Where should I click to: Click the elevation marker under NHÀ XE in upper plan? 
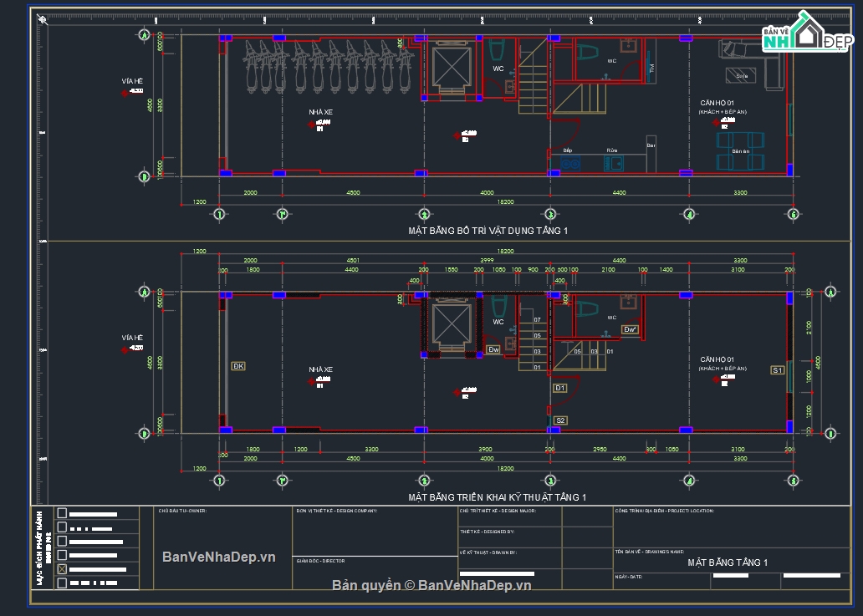pos(312,125)
